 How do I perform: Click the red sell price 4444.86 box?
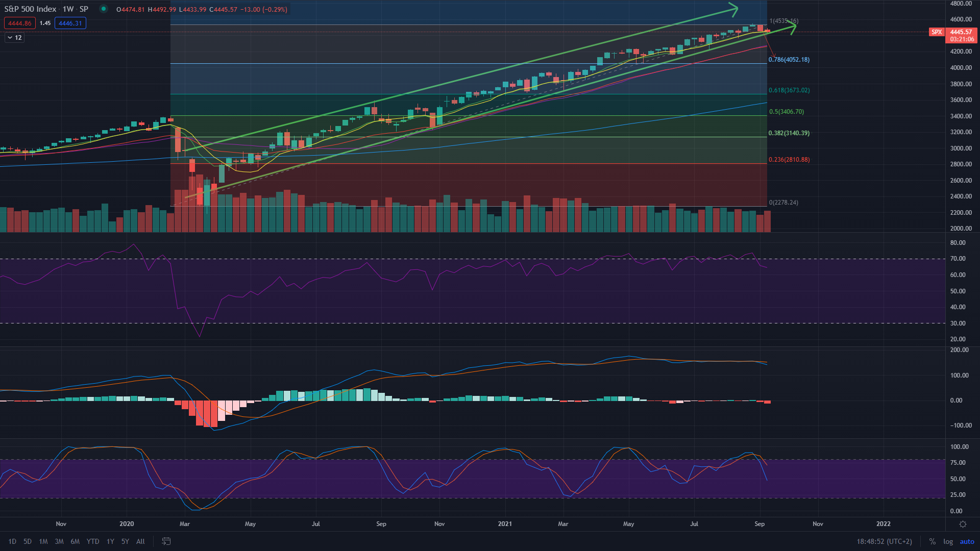click(x=20, y=23)
